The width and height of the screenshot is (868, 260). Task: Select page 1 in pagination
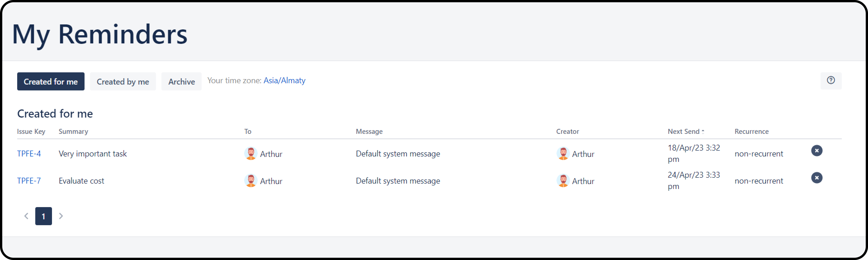43,216
